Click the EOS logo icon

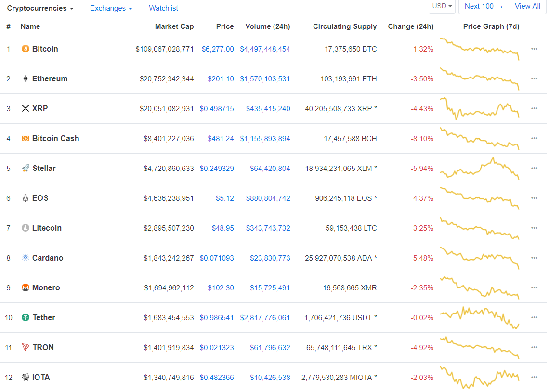(x=25, y=198)
